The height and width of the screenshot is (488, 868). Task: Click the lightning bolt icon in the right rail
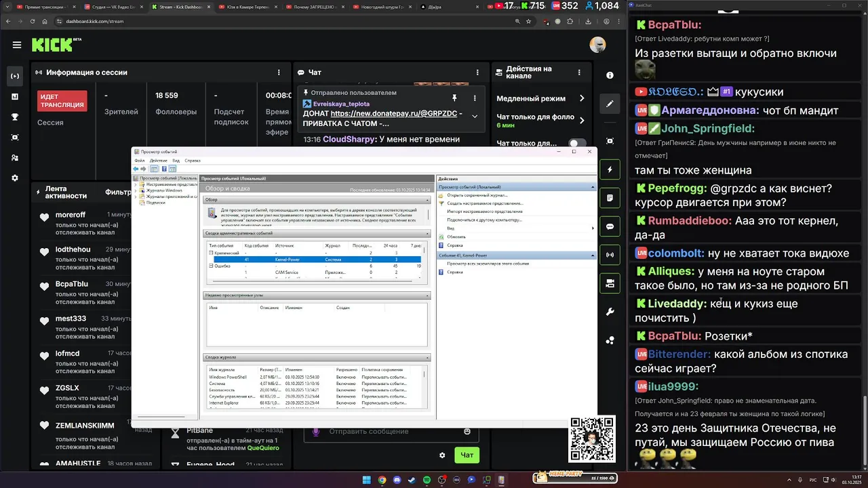click(610, 169)
